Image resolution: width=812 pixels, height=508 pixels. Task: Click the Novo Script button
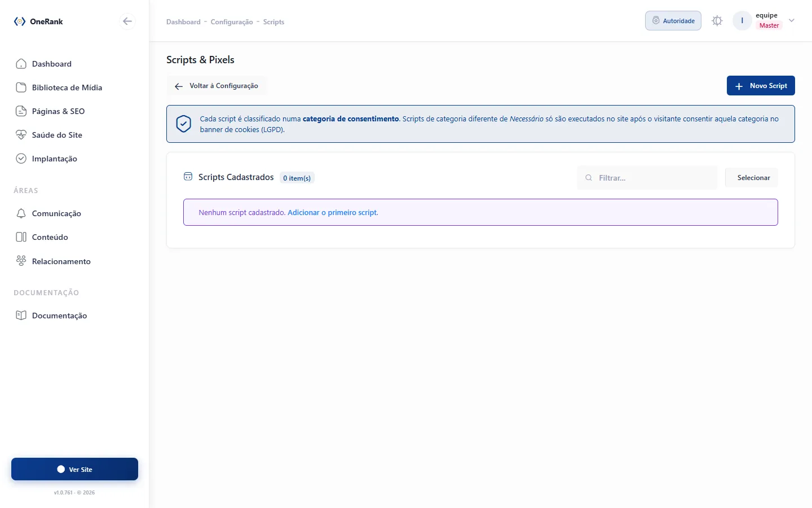coord(761,86)
